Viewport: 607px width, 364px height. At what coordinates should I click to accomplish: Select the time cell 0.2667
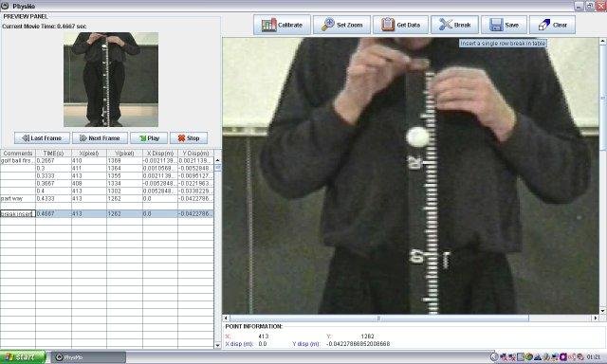(53, 160)
